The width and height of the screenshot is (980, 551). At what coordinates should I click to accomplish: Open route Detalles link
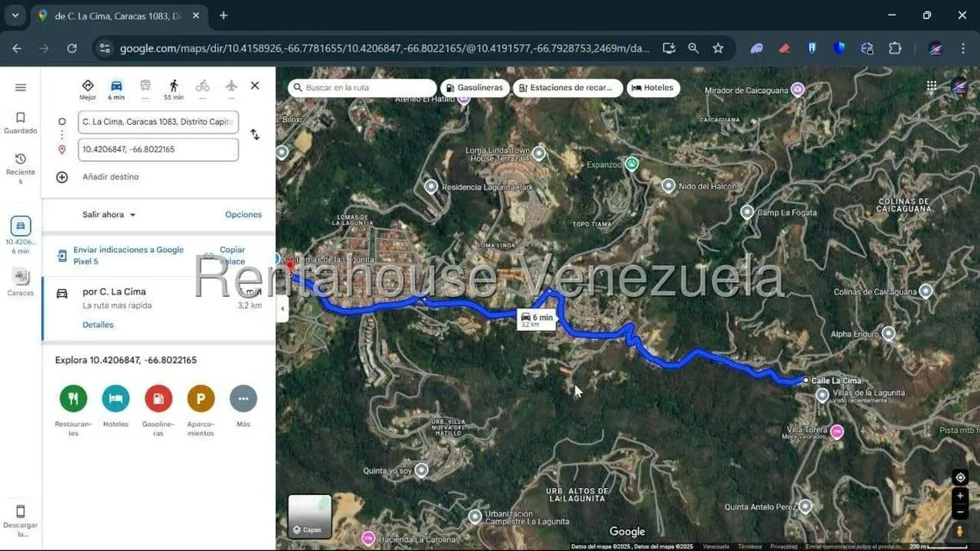tap(98, 325)
